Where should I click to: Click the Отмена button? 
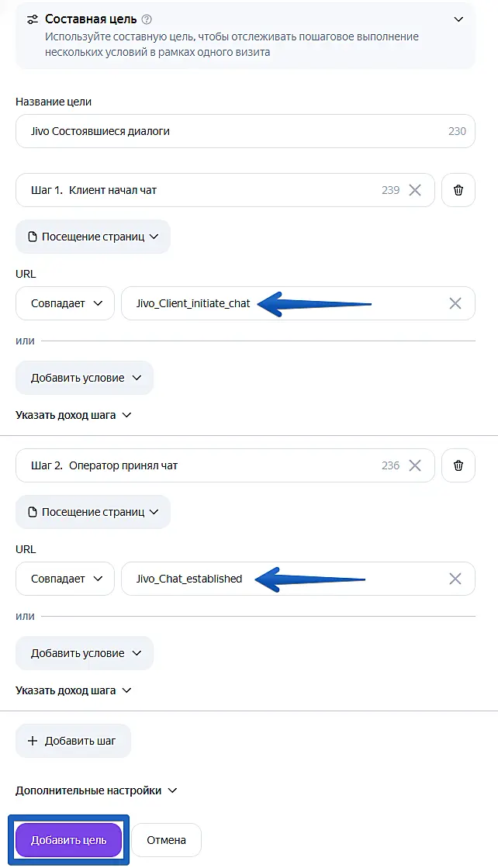tap(166, 840)
